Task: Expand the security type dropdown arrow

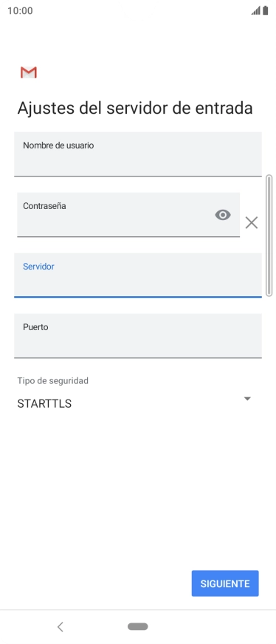Action: [247, 398]
